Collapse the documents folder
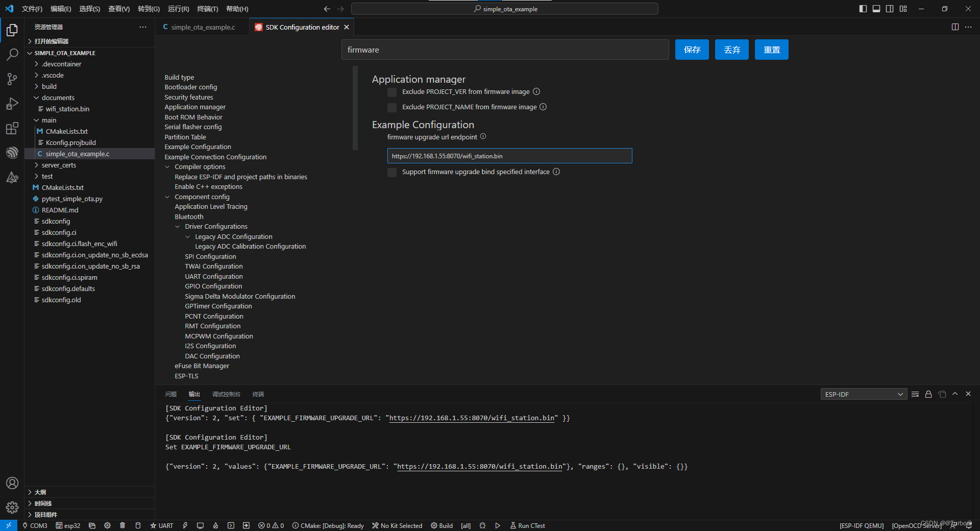Image resolution: width=980 pixels, height=531 pixels. 58,98
